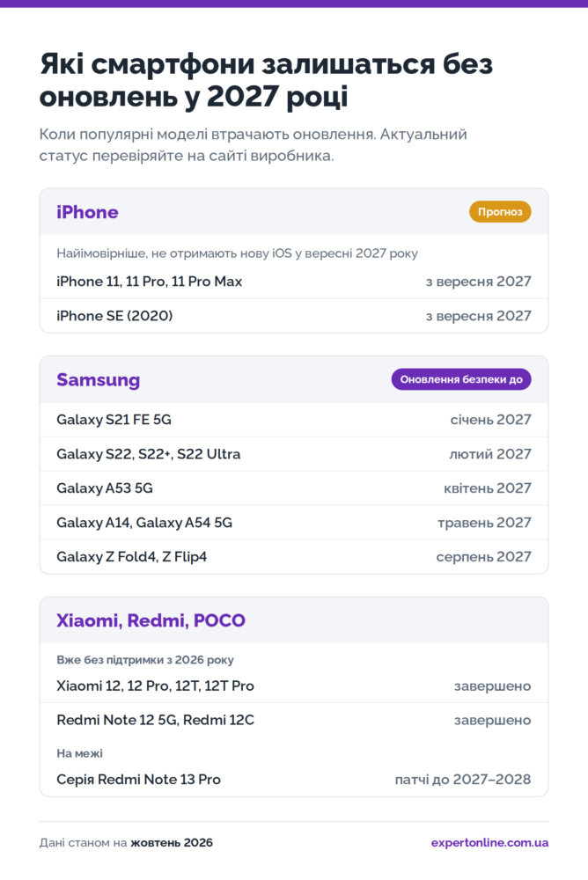
Task: Click the серпень 2027 date value
Action: coord(483,557)
